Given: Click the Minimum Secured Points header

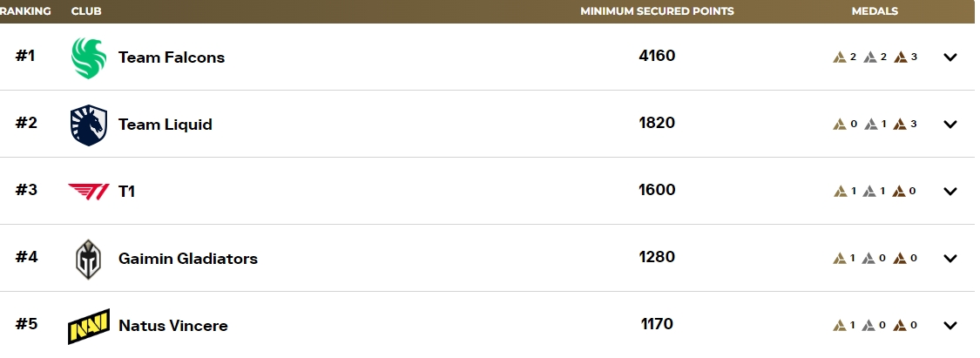Looking at the screenshot, I should tap(657, 11).
